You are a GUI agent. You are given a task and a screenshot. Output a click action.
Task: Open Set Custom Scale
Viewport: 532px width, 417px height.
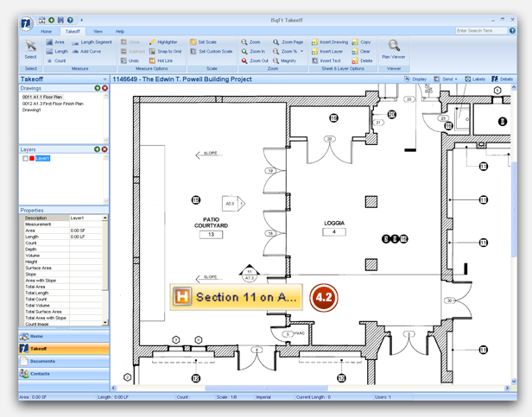click(x=212, y=51)
